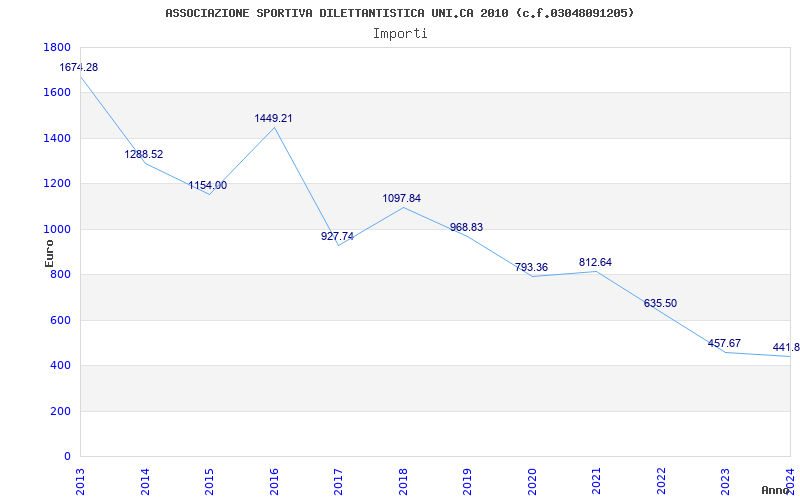The height and width of the screenshot is (500, 800).
Task: Click the 457.67 data label
Action: (724, 343)
